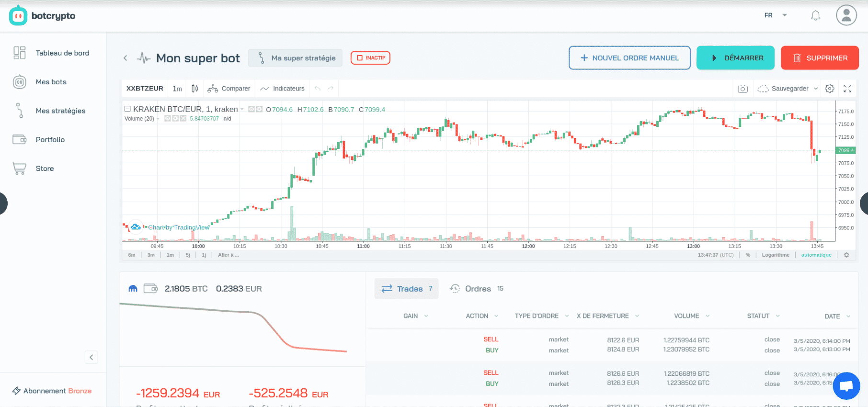
Task: Open chart settings gear in toolbar
Action: coord(830,89)
